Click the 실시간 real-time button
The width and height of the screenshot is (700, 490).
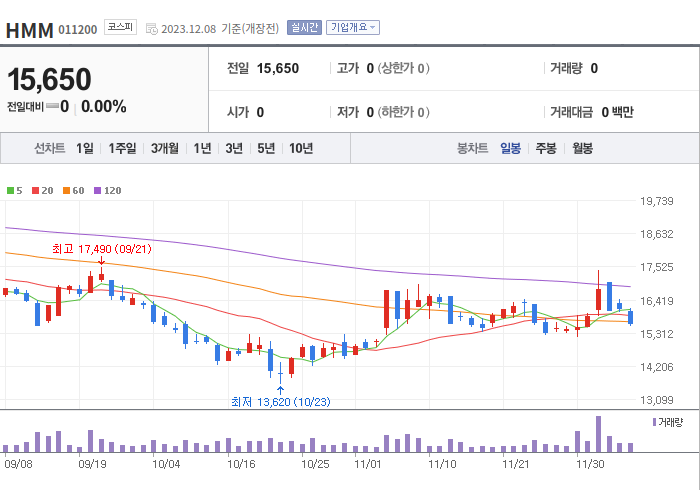304,28
